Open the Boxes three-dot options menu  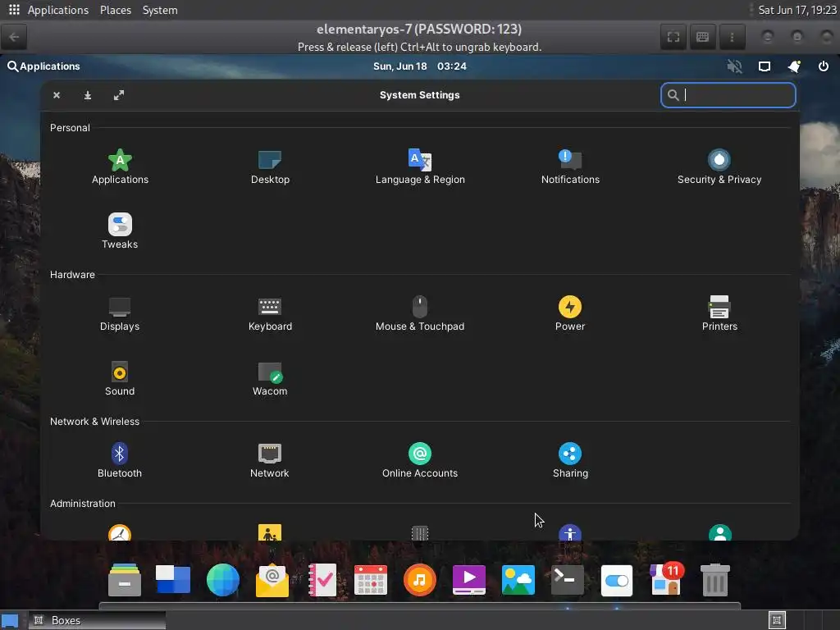(x=733, y=37)
